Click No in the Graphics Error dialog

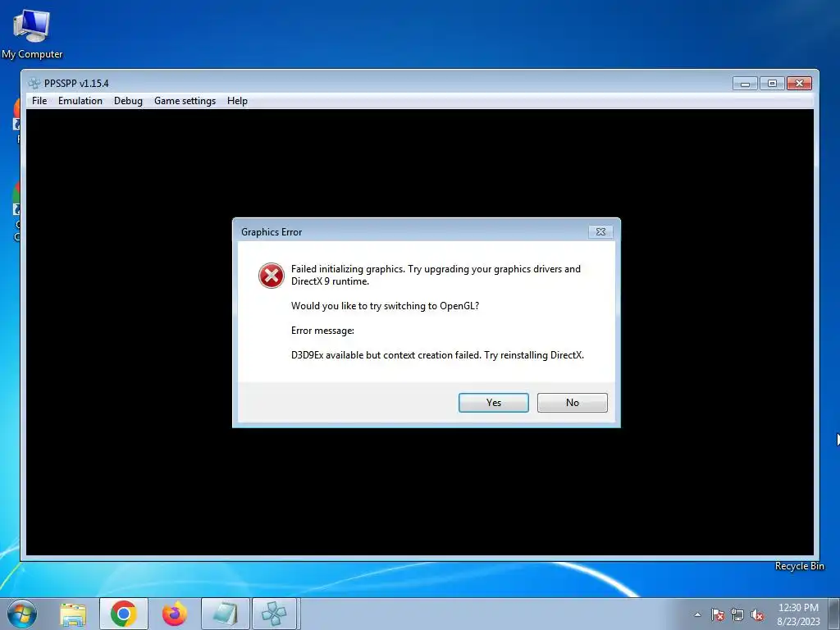(572, 402)
